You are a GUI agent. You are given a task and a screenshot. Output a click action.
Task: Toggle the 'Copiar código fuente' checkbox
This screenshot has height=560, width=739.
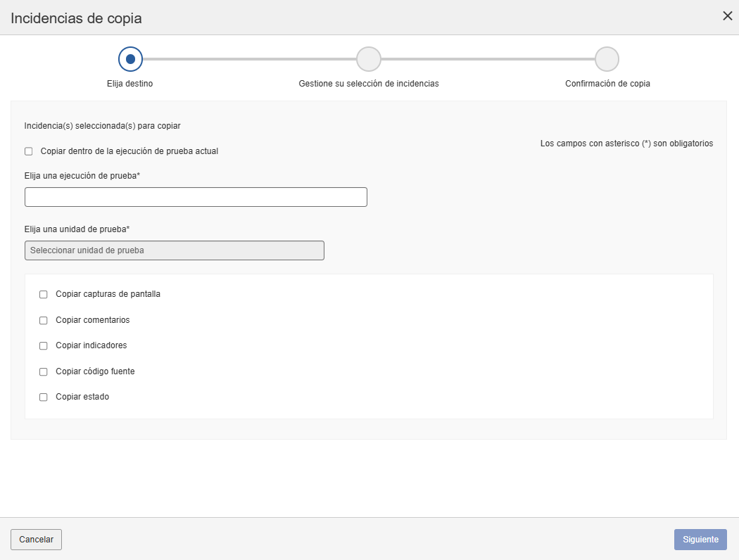44,371
